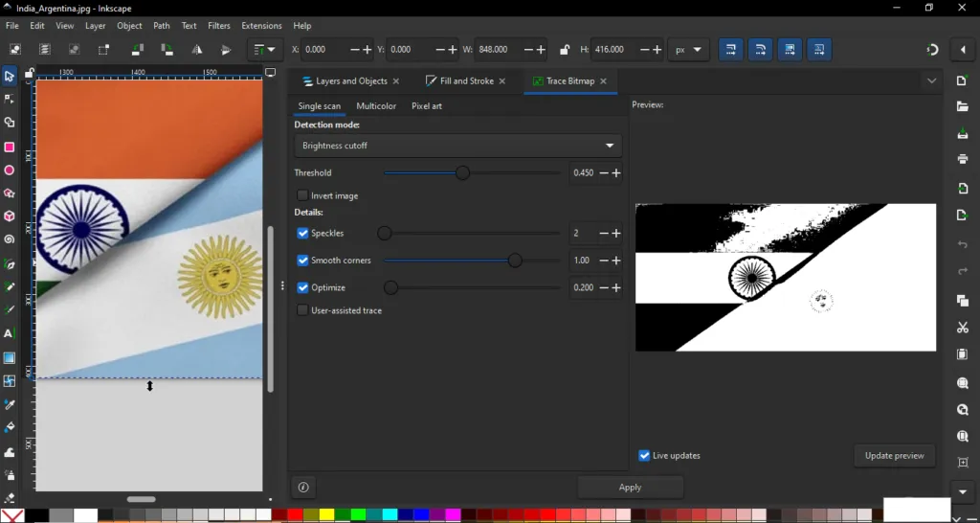Screen dimensions: 980x523
Task: Toggle move patterns with object button
Action: [819, 50]
